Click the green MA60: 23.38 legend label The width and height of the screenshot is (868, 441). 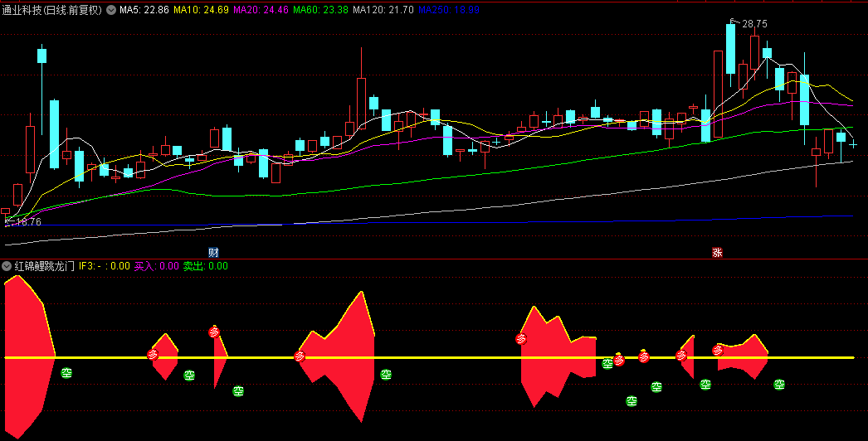(320, 10)
